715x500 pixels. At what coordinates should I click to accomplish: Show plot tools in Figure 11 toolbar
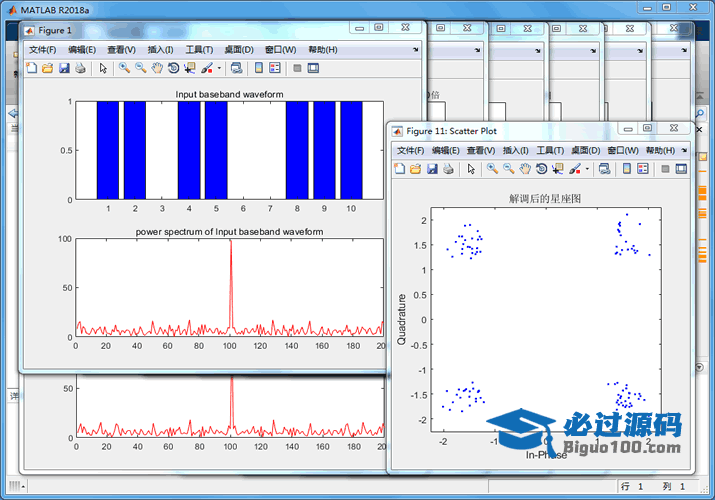[682, 169]
